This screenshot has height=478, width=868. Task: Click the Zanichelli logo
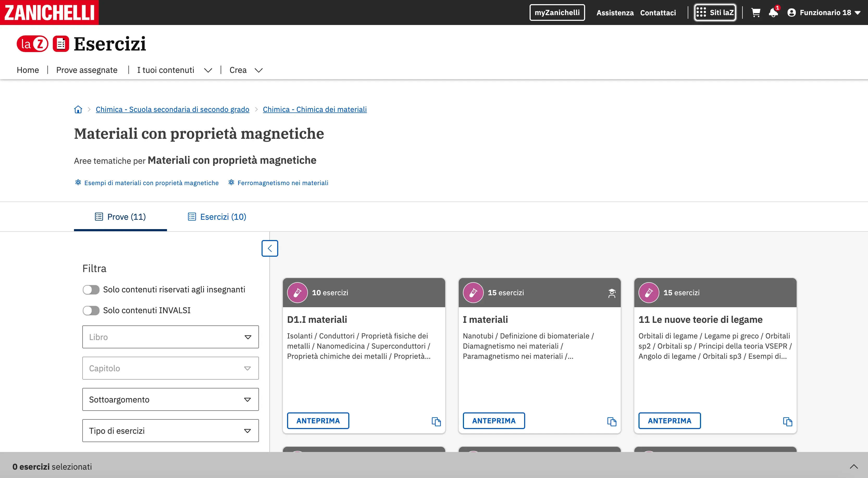[x=49, y=12]
